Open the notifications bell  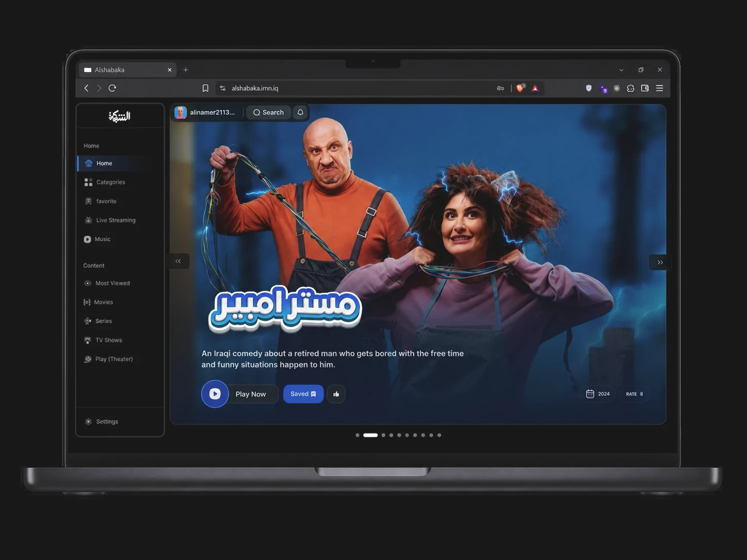click(x=300, y=112)
